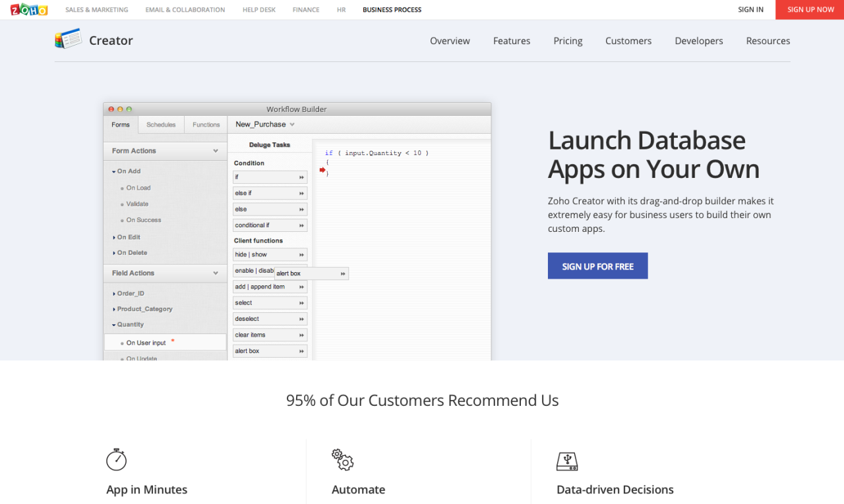Viewport: 844px width, 504px height.
Task: Switch to the Functions tab
Action: (206, 125)
